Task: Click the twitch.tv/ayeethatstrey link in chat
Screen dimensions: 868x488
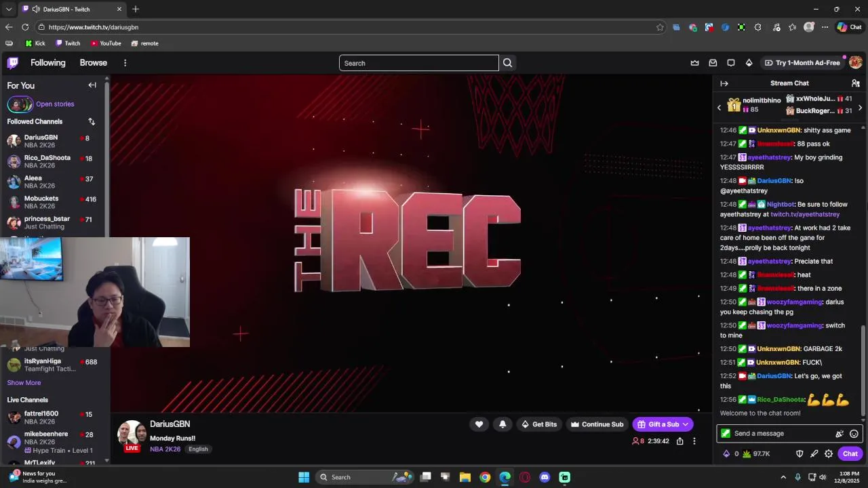Action: click(805, 215)
